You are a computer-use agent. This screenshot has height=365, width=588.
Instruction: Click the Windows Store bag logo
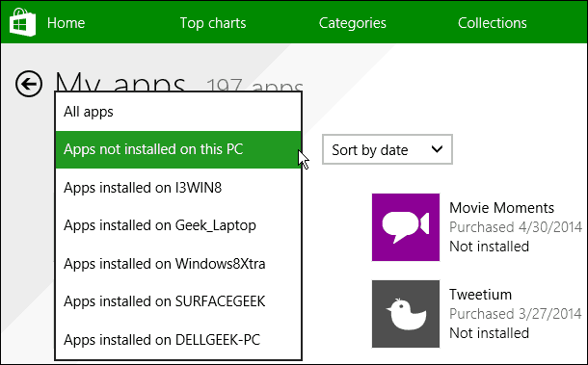click(x=22, y=22)
